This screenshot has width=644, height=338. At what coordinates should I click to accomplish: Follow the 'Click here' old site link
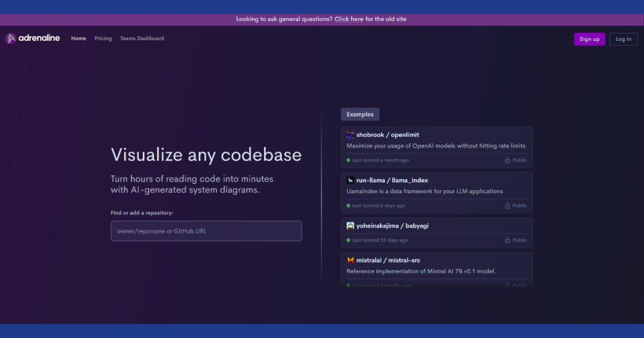tap(348, 19)
